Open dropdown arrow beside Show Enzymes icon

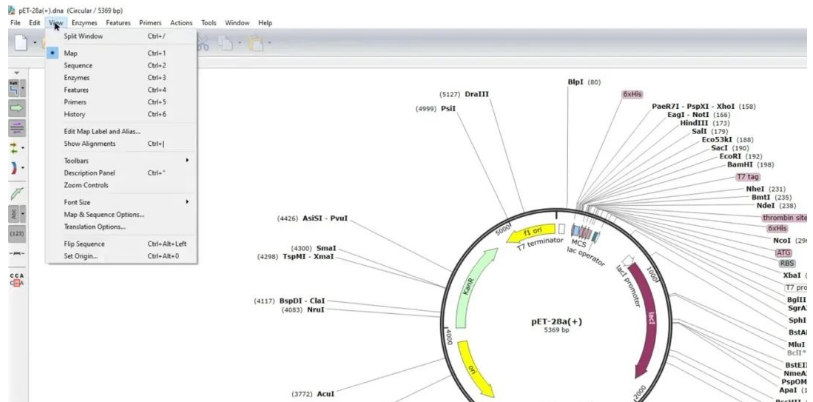[x=23, y=89]
